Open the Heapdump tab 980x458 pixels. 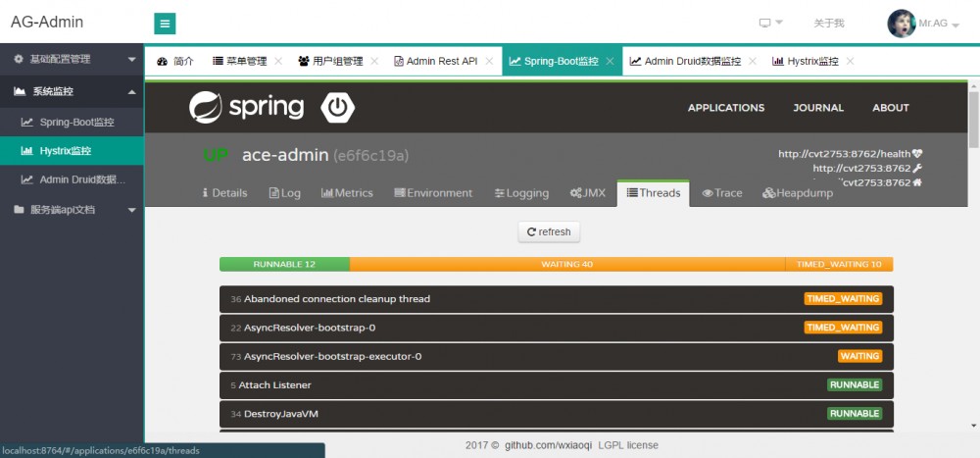798,193
